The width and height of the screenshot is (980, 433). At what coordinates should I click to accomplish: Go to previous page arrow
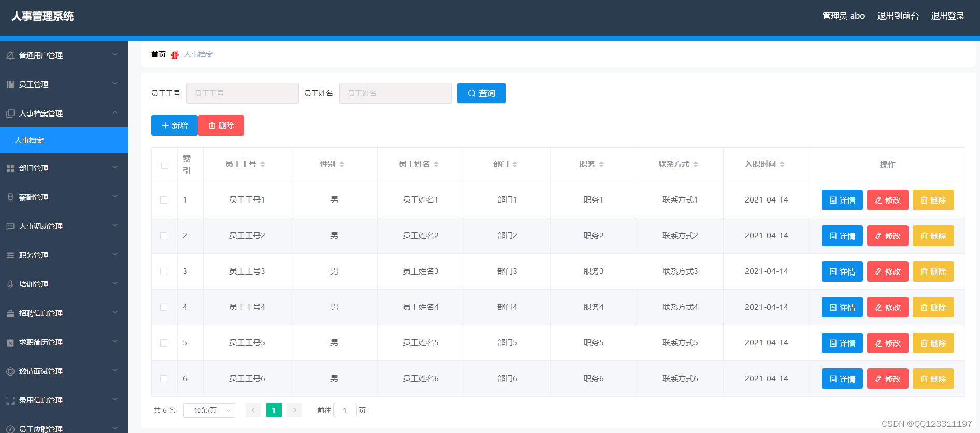tap(253, 410)
